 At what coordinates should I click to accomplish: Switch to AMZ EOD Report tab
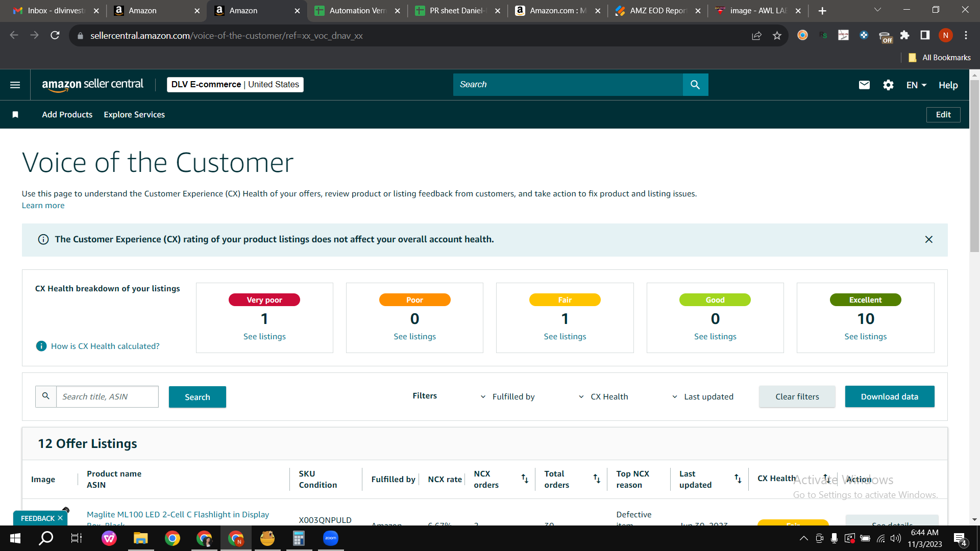pos(658,11)
